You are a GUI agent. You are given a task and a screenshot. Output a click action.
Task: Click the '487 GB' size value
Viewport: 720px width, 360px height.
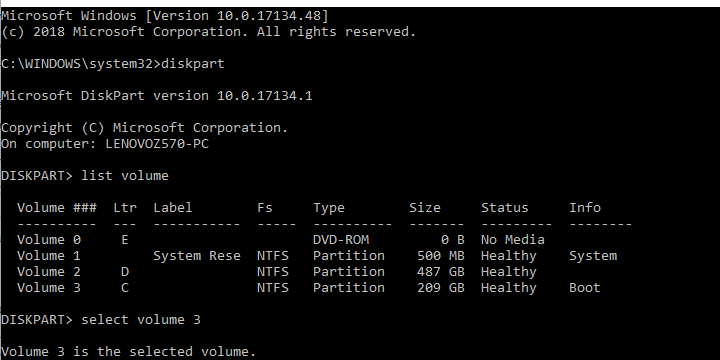point(441,272)
